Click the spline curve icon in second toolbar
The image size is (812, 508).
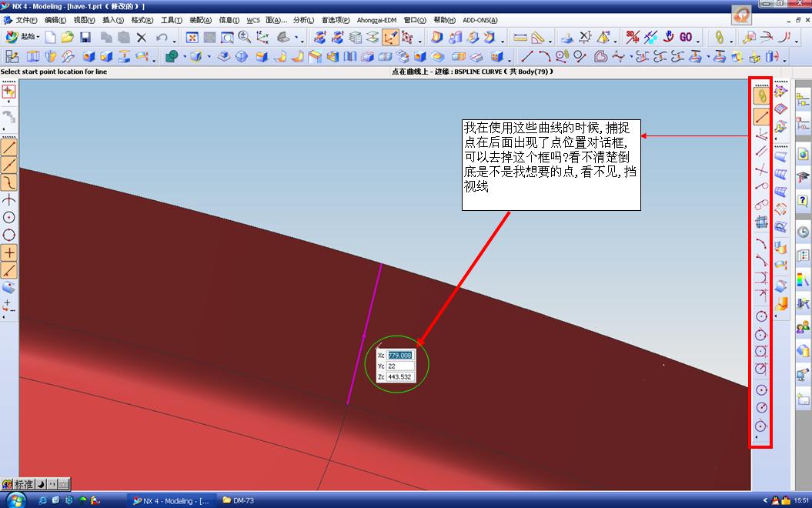pos(618,56)
